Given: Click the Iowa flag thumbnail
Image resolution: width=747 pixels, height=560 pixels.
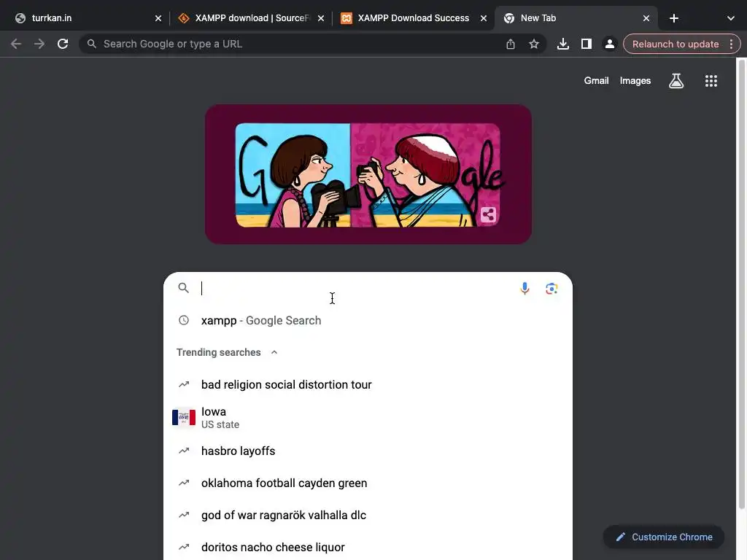Looking at the screenshot, I should coord(183,417).
